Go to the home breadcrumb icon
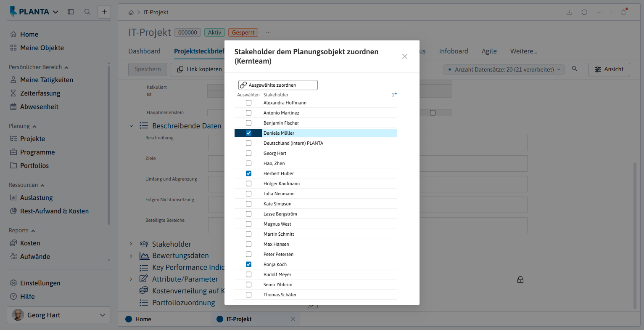This screenshot has height=330, width=644. pyautogui.click(x=131, y=13)
